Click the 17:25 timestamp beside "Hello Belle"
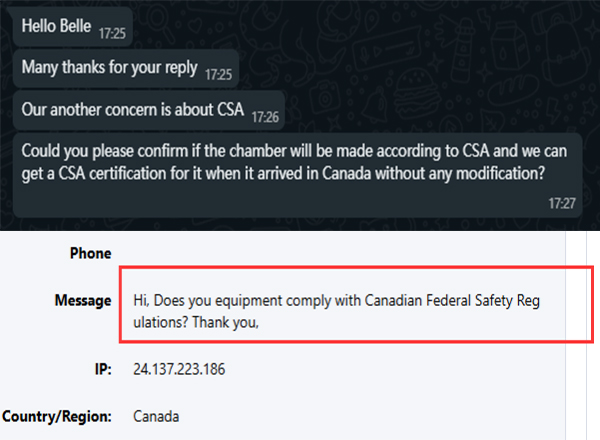Image resolution: width=600 pixels, height=440 pixels. (x=110, y=32)
